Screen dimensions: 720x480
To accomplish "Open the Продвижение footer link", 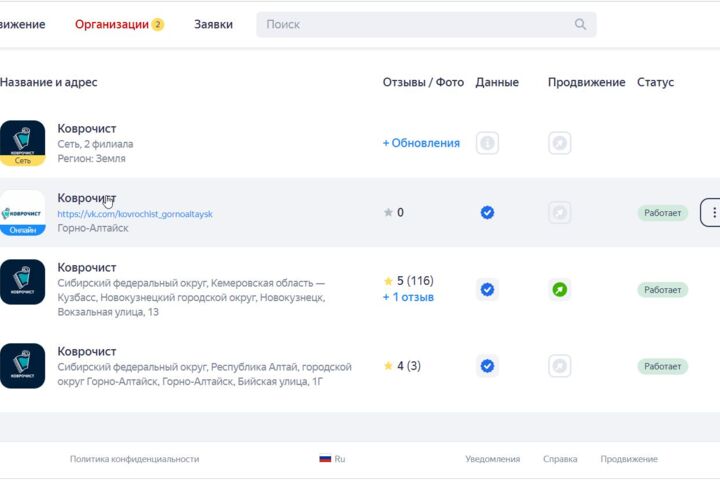I will coord(629,459).
